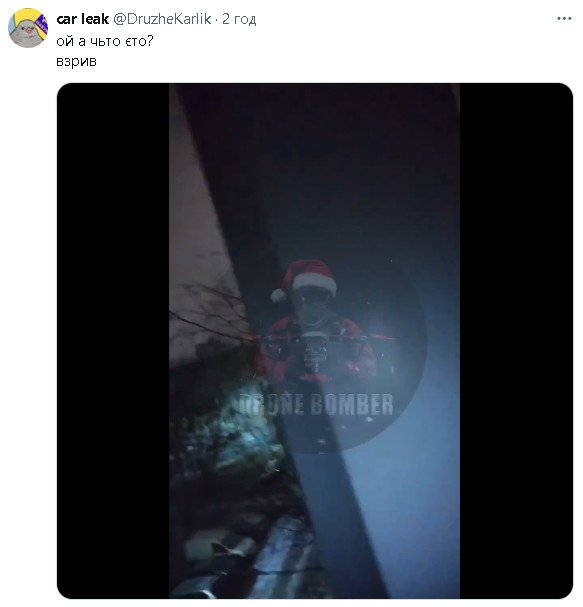Click the DRONE BOMBER watermark in video
The image size is (583, 607).
click(316, 404)
